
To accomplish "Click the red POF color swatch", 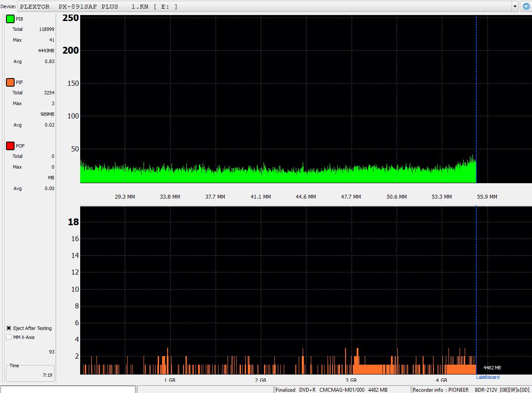I will click(10, 146).
